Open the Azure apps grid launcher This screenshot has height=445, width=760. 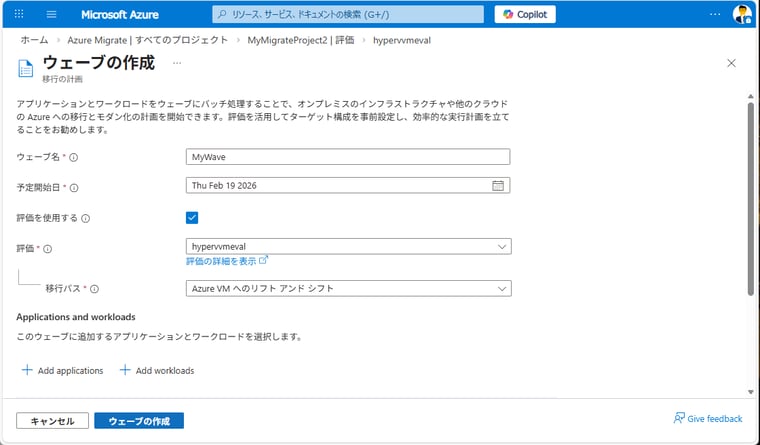pyautogui.click(x=19, y=14)
